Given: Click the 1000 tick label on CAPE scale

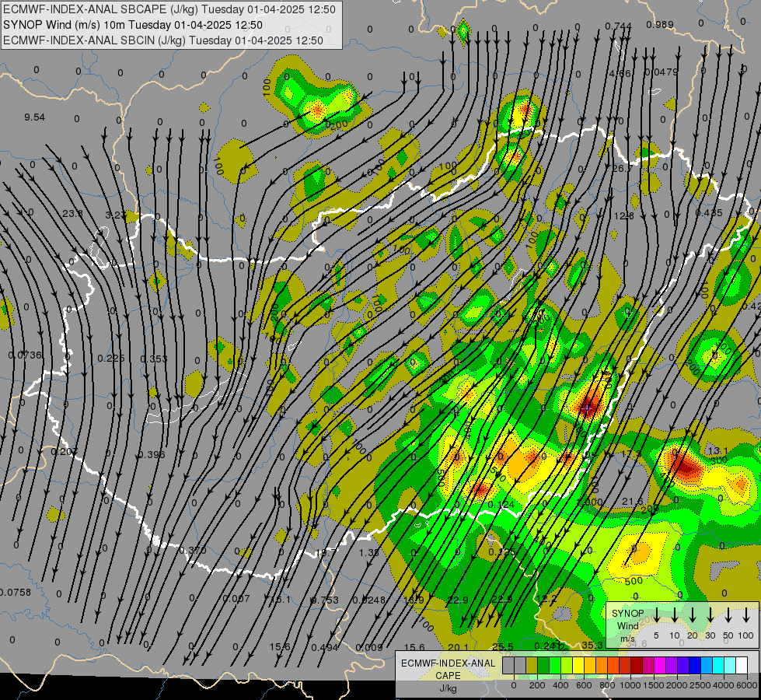Looking at the screenshot, I should (630, 685).
